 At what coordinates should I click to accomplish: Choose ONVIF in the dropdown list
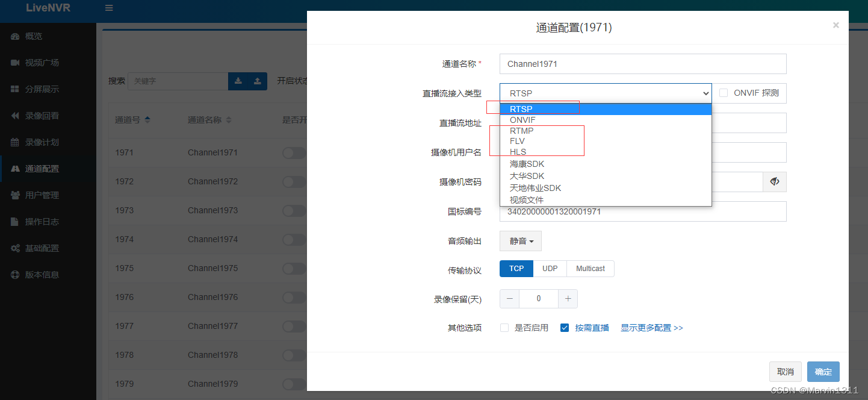606,120
